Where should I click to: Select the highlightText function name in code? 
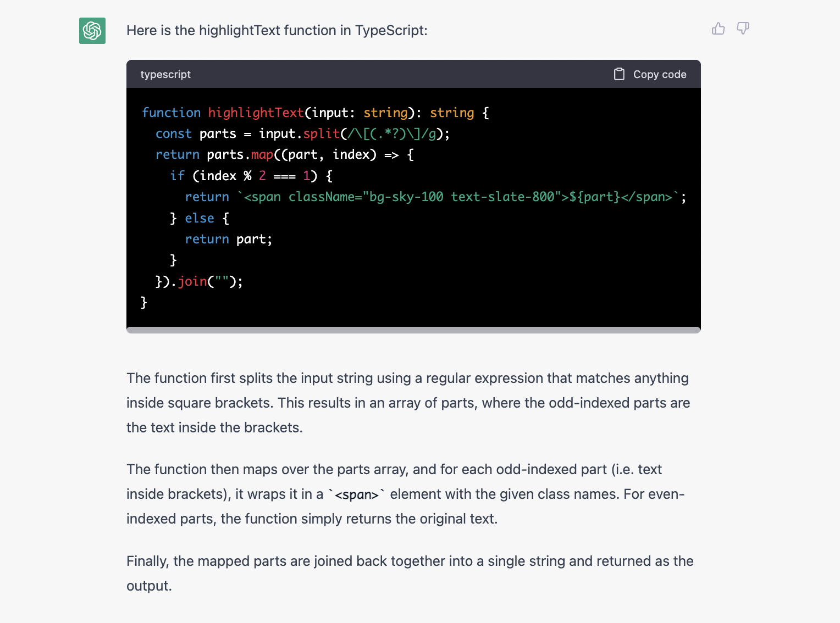click(256, 112)
